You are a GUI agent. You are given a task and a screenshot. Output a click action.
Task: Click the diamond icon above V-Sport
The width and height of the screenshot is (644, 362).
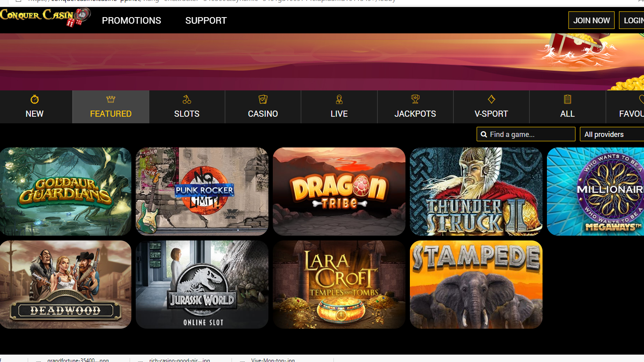pyautogui.click(x=491, y=100)
